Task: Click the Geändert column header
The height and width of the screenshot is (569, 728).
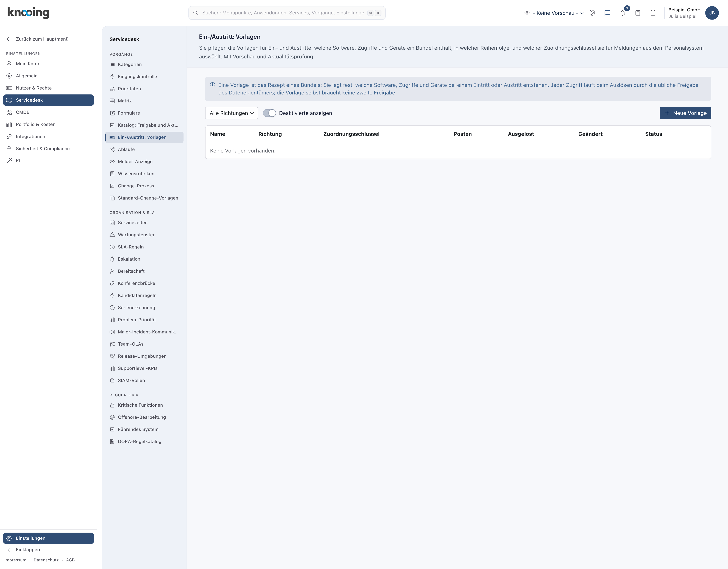Action: coord(590,134)
